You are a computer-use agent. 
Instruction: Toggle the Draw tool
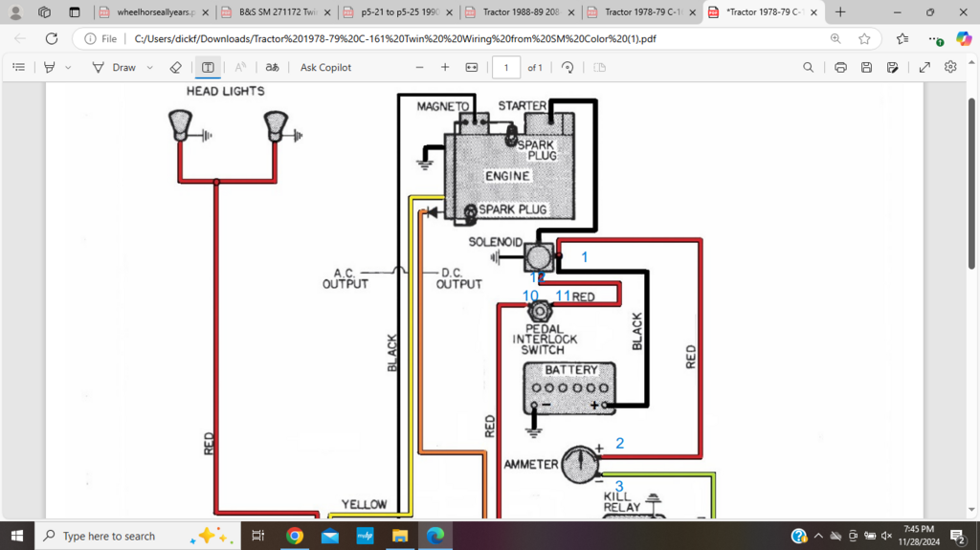click(114, 68)
